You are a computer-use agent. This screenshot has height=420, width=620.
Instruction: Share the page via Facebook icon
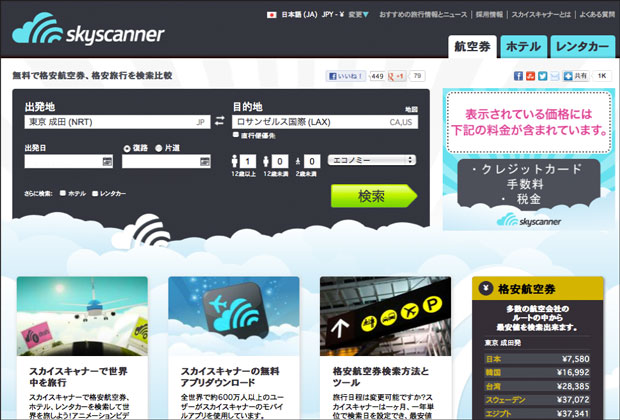click(518, 76)
